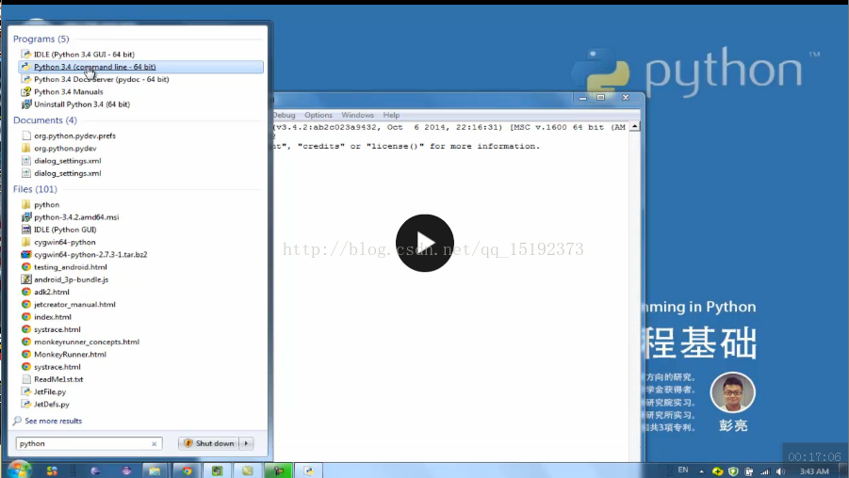Image resolution: width=849 pixels, height=478 pixels.
Task: Select Uninstall Python 3.4 (64 bit)
Action: (x=82, y=104)
